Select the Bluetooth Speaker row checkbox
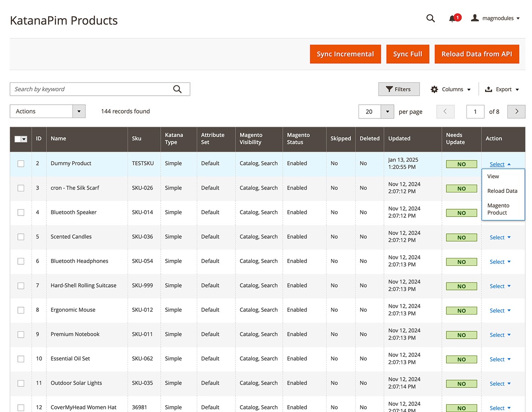 point(21,212)
